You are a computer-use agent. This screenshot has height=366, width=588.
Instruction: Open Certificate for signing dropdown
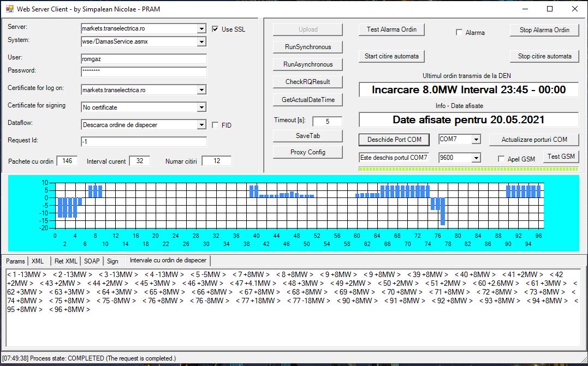[x=201, y=107]
